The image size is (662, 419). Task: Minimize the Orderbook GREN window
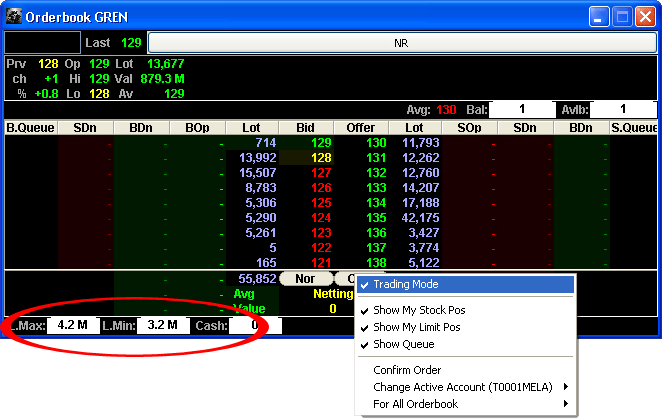[599, 16]
